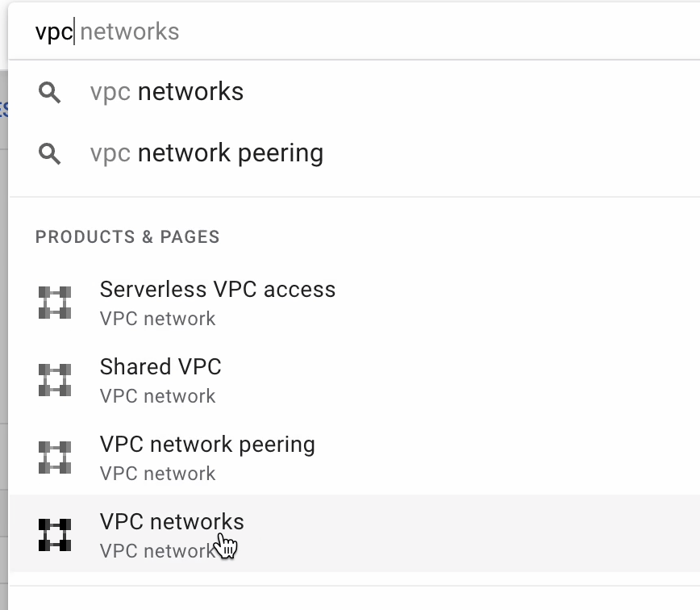Click the highlighted VPC networks product icon
Image resolution: width=700 pixels, height=610 pixels.
[55, 535]
